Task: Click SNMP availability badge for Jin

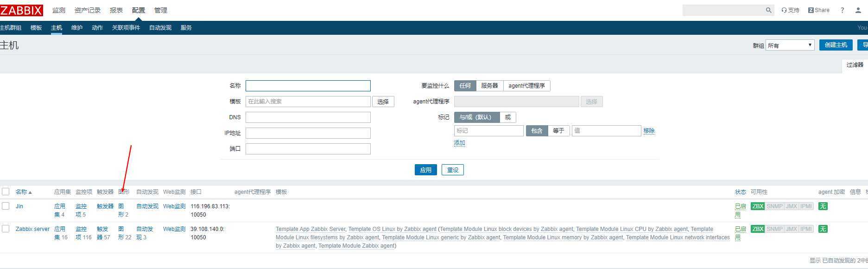Action: (774, 206)
